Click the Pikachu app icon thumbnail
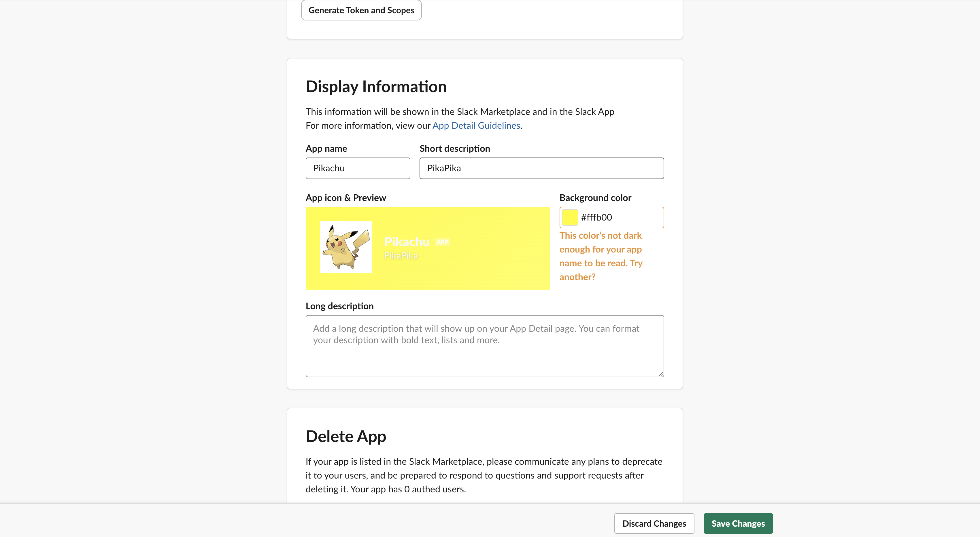Screen dimensions: 980x537 346,247
